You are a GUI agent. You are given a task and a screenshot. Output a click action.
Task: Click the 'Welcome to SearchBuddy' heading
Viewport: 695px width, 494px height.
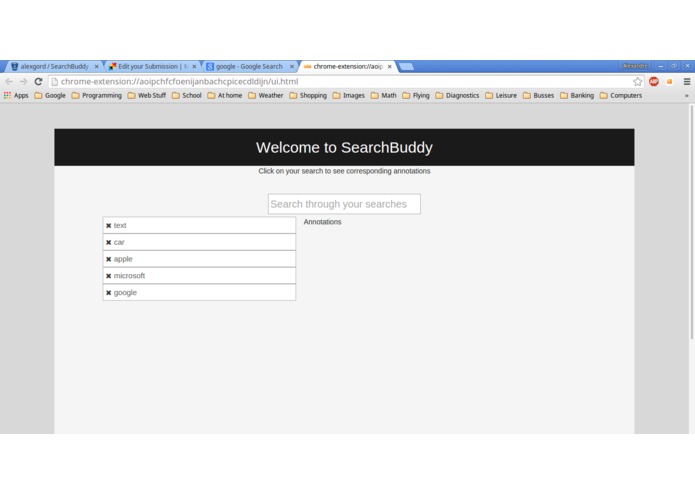(x=344, y=147)
